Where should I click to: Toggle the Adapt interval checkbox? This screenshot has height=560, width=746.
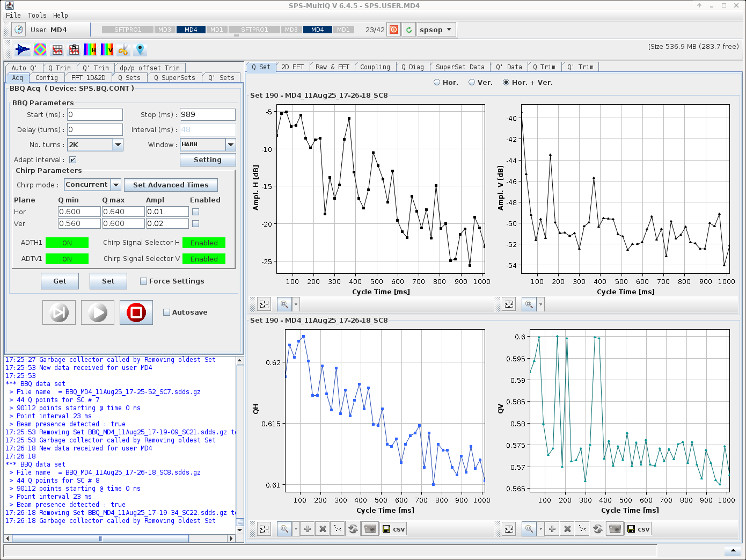click(72, 160)
